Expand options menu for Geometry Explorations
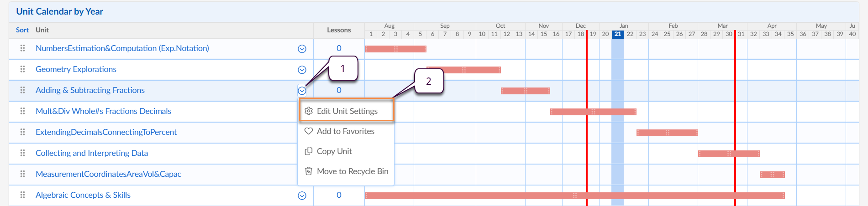Image resolution: width=868 pixels, height=206 pixels. (x=302, y=70)
